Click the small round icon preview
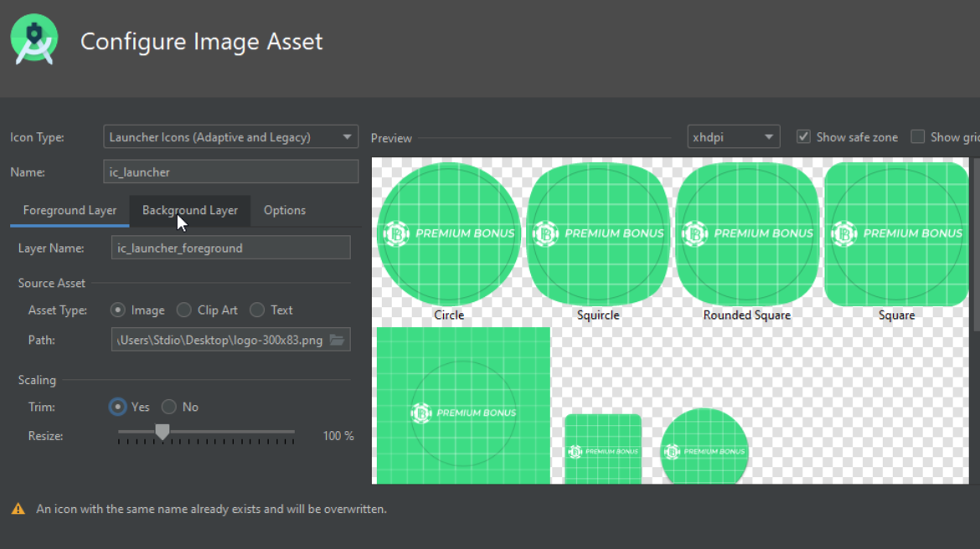The height and width of the screenshot is (549, 980). point(704,447)
